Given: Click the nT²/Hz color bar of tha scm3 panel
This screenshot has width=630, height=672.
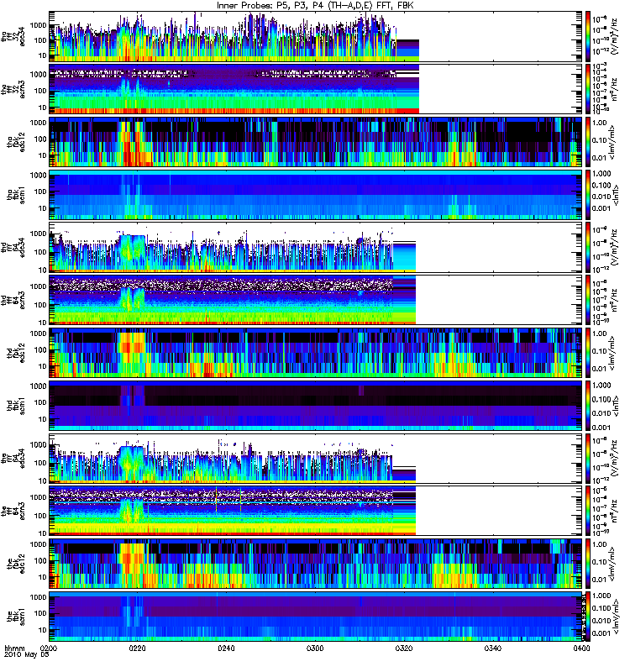Looking at the screenshot, I should pyautogui.click(x=588, y=89).
